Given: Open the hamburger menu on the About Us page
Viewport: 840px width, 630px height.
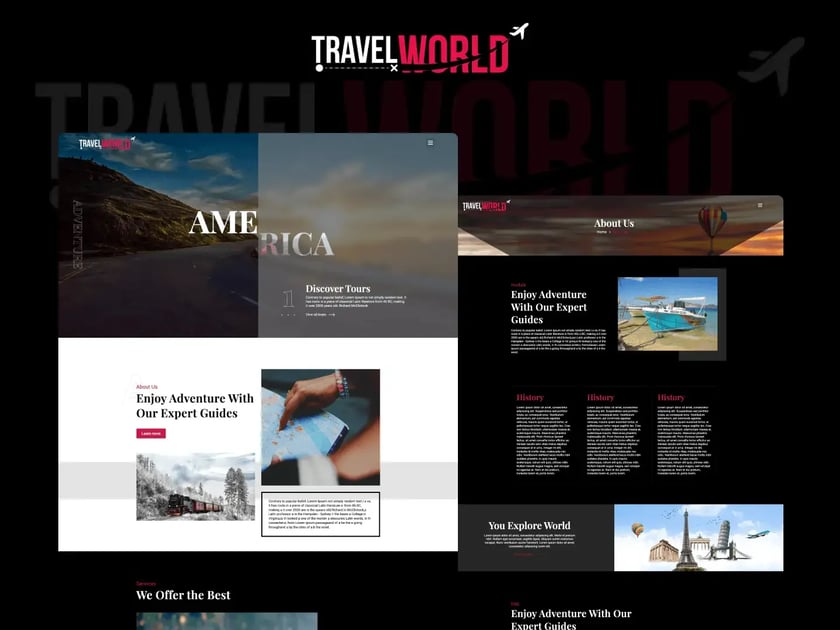Looking at the screenshot, I should (x=760, y=206).
